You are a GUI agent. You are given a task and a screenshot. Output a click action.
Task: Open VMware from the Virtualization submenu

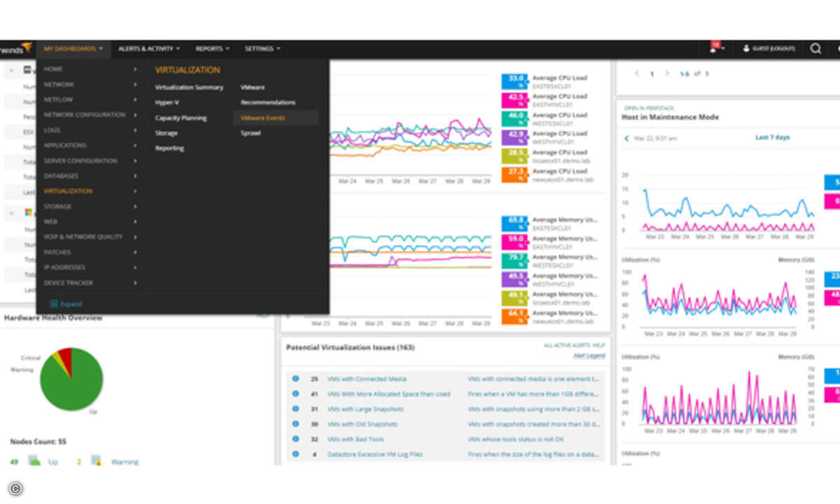click(253, 87)
